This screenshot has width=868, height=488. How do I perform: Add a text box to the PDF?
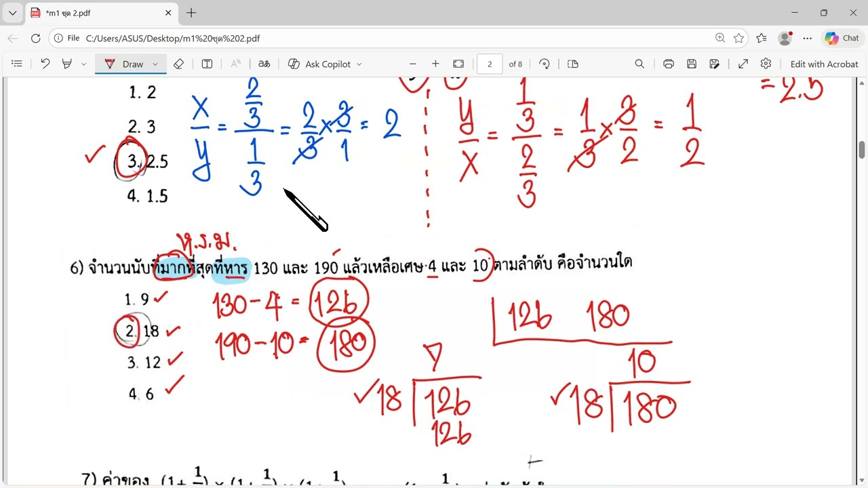point(207,64)
